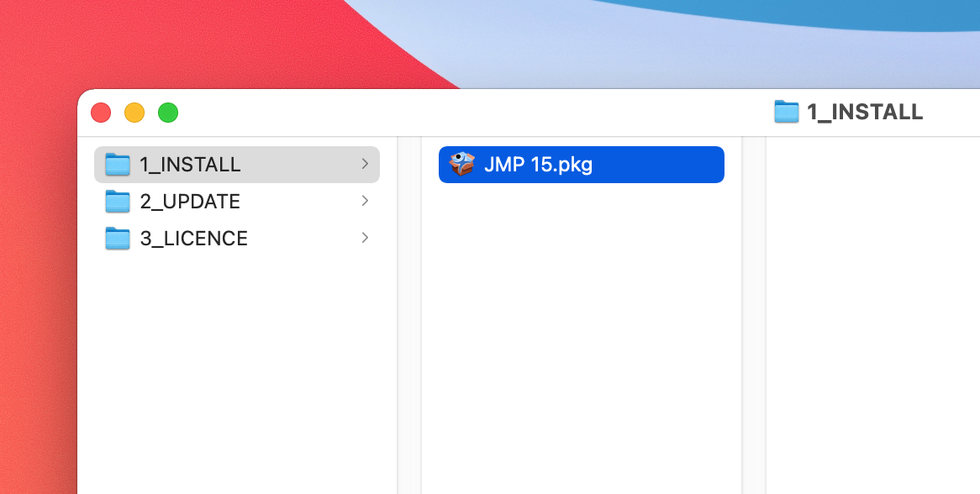The height and width of the screenshot is (494, 980).
Task: Expand the 1_INSTALL folder chevron
Action: 365,164
